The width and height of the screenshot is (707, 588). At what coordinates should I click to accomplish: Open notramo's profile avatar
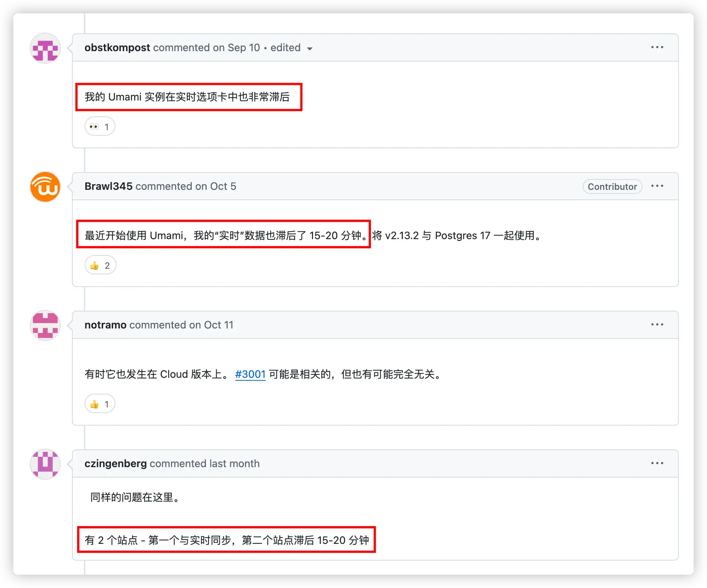[x=45, y=326]
